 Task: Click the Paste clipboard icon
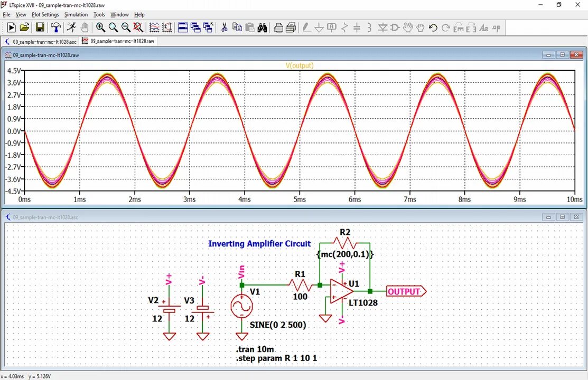coord(249,27)
